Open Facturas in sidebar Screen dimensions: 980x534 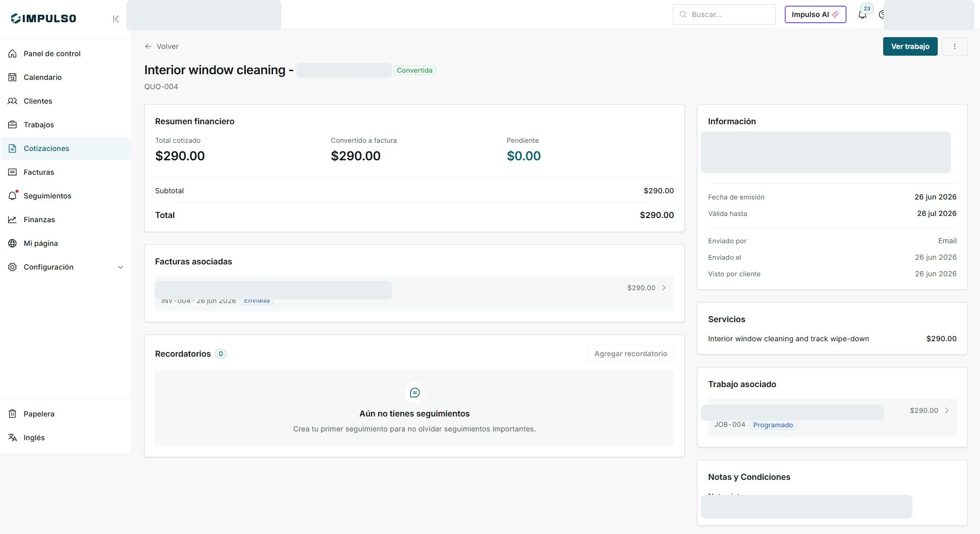pos(65,172)
